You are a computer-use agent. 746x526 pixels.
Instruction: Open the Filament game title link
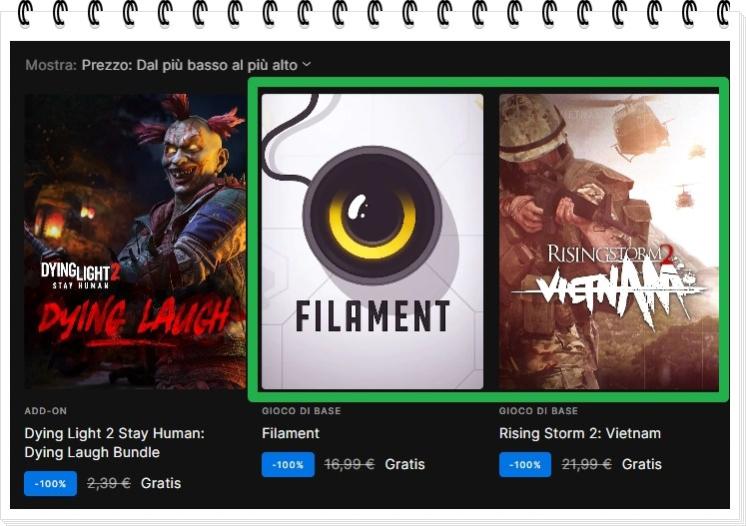[x=290, y=433]
